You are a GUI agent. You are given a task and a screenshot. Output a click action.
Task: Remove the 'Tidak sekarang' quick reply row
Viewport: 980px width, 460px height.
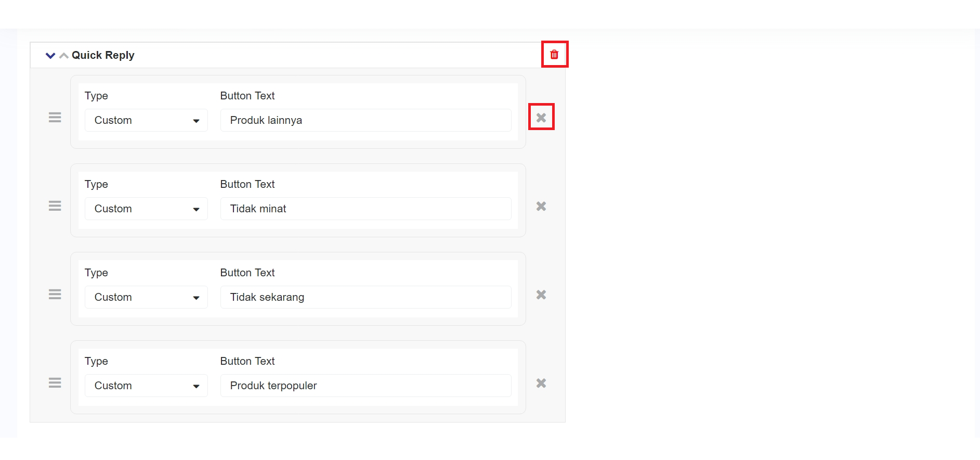pos(541,295)
